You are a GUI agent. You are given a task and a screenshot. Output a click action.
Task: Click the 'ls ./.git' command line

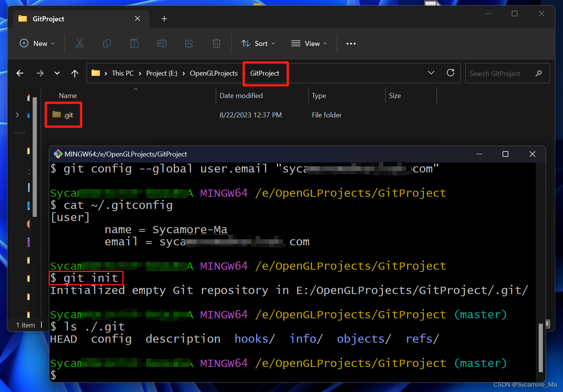click(x=88, y=327)
